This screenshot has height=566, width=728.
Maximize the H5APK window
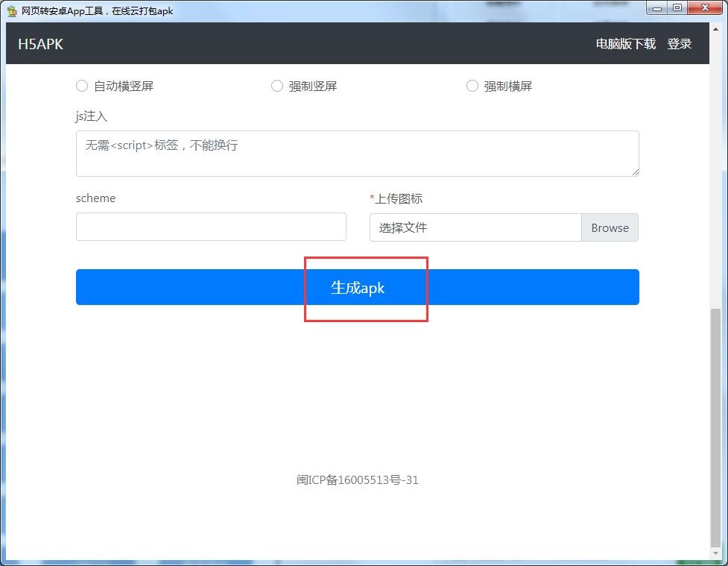(x=677, y=8)
